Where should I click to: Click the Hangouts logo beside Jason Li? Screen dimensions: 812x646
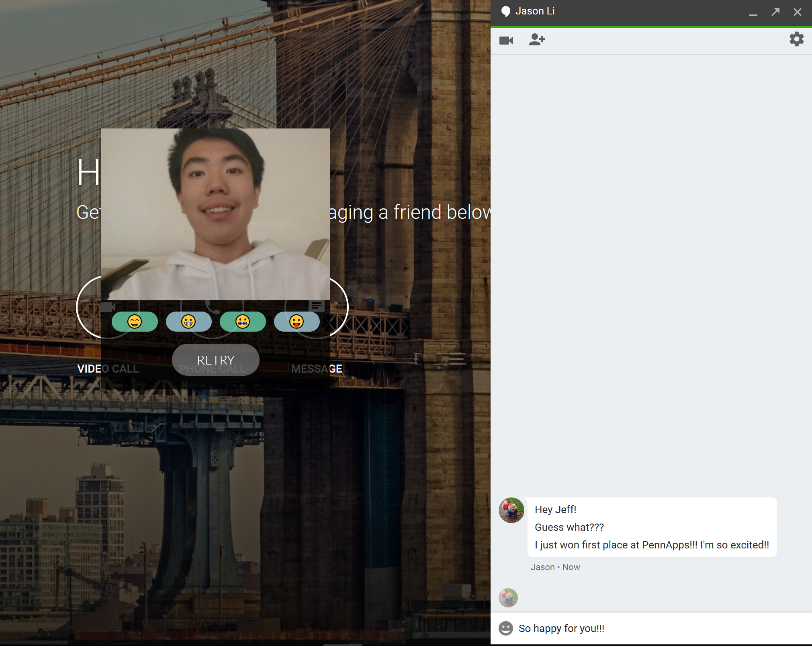click(505, 12)
